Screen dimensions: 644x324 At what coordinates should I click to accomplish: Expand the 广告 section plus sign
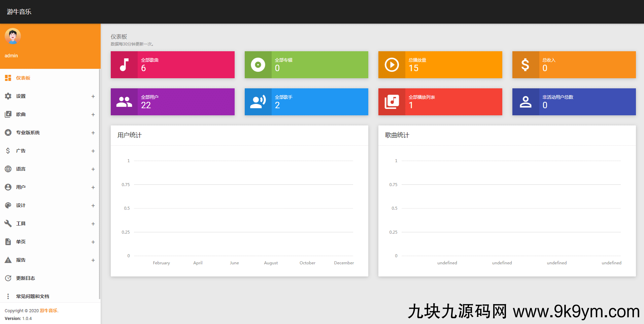tap(93, 151)
